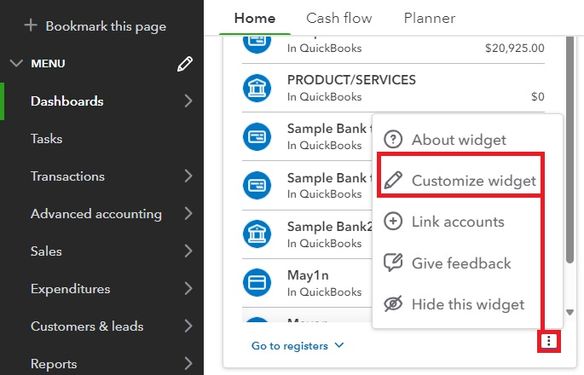
Task: Click the feedback speech bubble icon
Action: (393, 263)
